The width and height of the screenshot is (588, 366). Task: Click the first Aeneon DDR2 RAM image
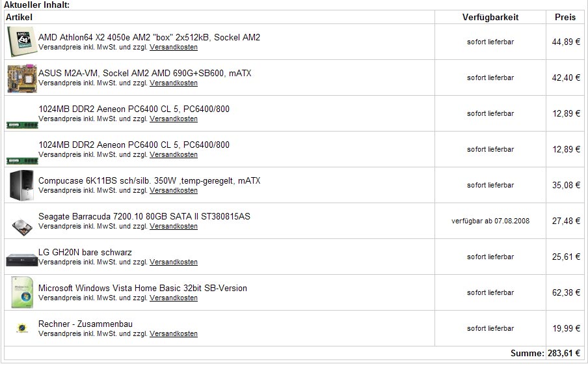[x=21, y=124]
